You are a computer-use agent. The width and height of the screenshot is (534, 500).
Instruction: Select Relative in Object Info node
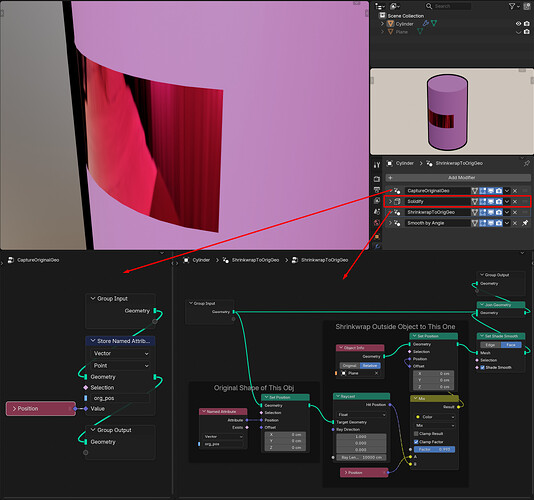[370, 365]
